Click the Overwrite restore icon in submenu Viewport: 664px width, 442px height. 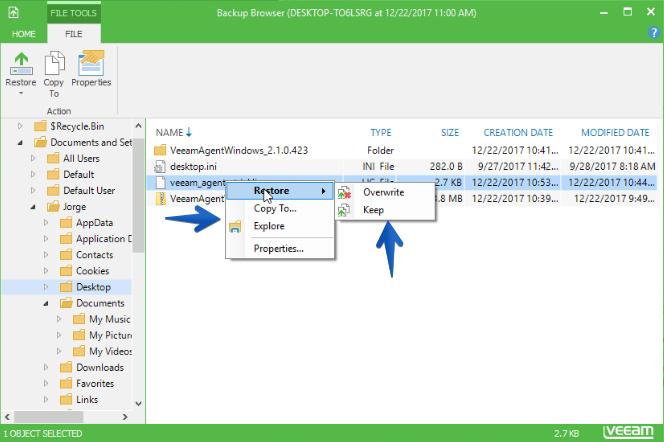tap(344, 193)
